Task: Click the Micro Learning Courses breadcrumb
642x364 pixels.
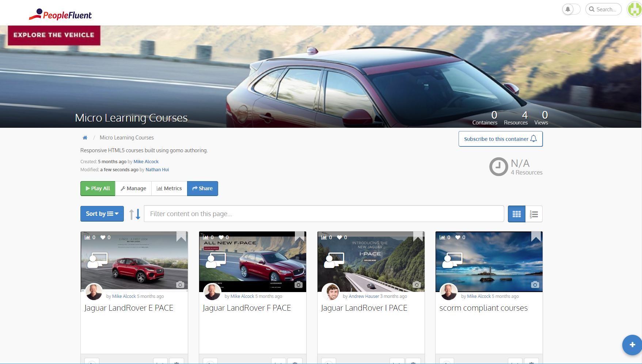Action: [x=127, y=138]
